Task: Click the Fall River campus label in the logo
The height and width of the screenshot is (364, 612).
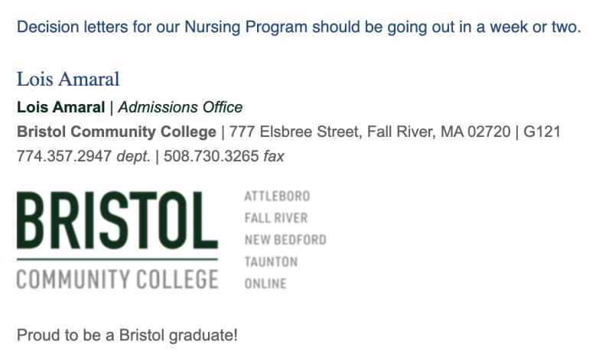Action: (276, 218)
